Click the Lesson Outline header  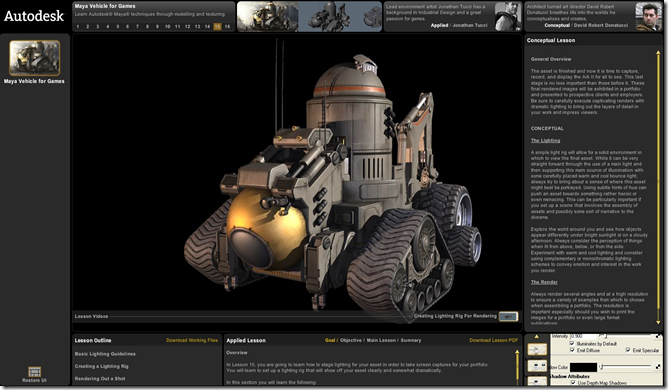(x=93, y=340)
